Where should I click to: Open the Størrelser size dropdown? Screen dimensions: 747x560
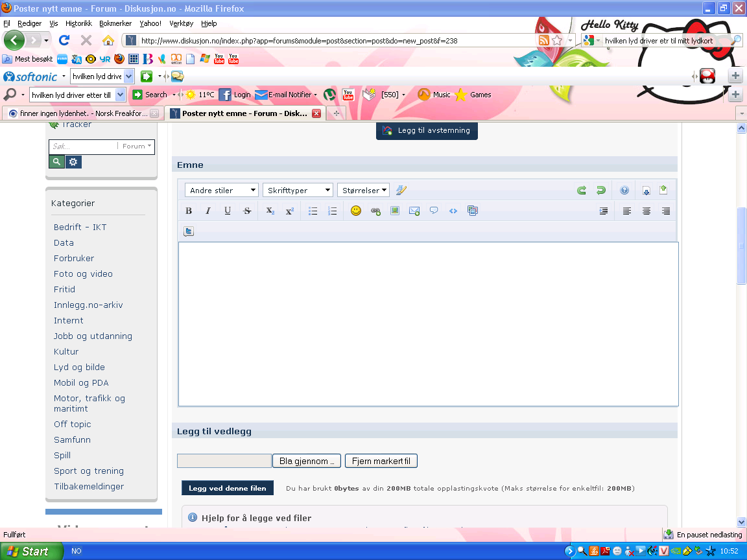(x=363, y=191)
